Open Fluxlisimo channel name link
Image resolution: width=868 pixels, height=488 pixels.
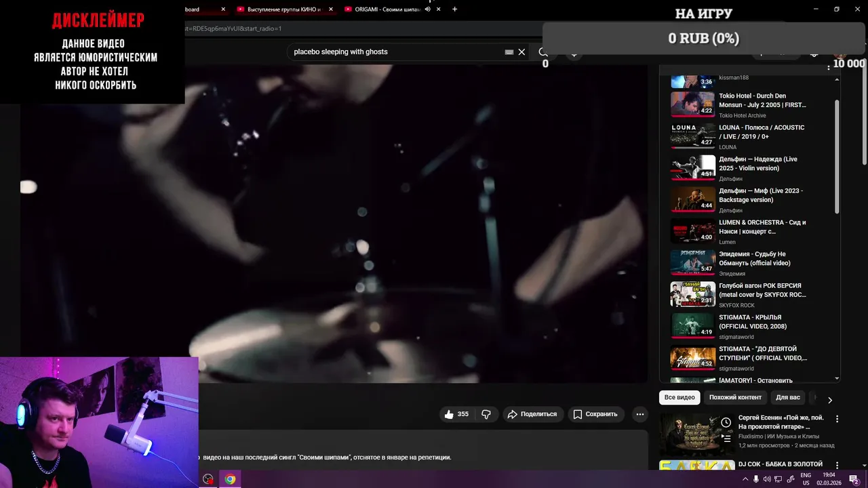[x=778, y=436]
